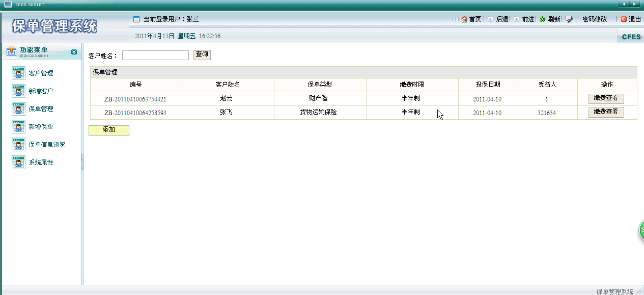Open 密码修改 link
The image size is (644, 295).
(x=595, y=19)
